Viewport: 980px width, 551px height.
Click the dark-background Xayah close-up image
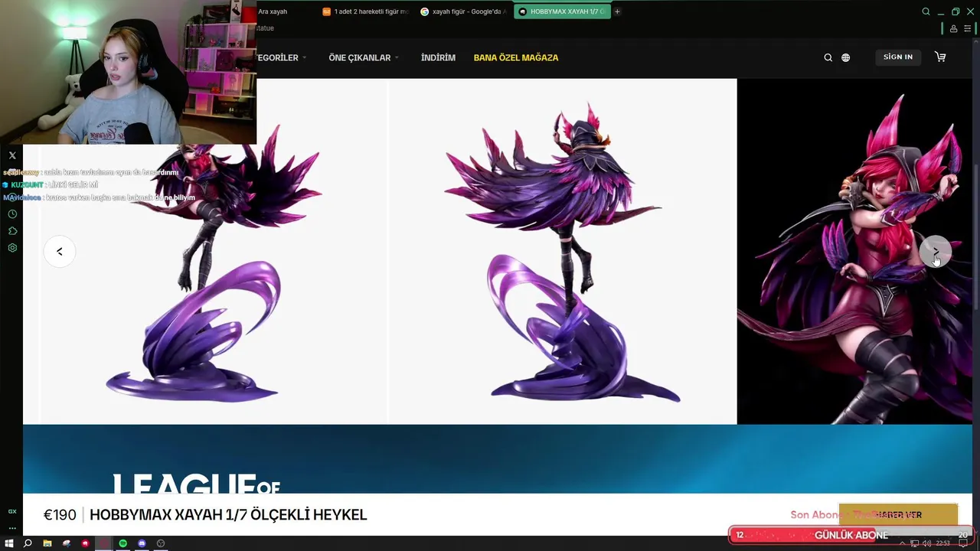pyautogui.click(x=854, y=251)
